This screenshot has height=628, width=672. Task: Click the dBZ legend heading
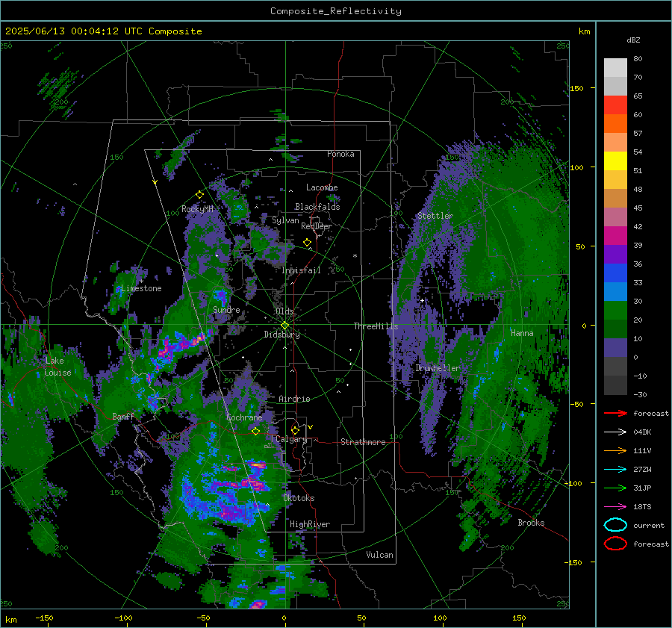tap(633, 40)
